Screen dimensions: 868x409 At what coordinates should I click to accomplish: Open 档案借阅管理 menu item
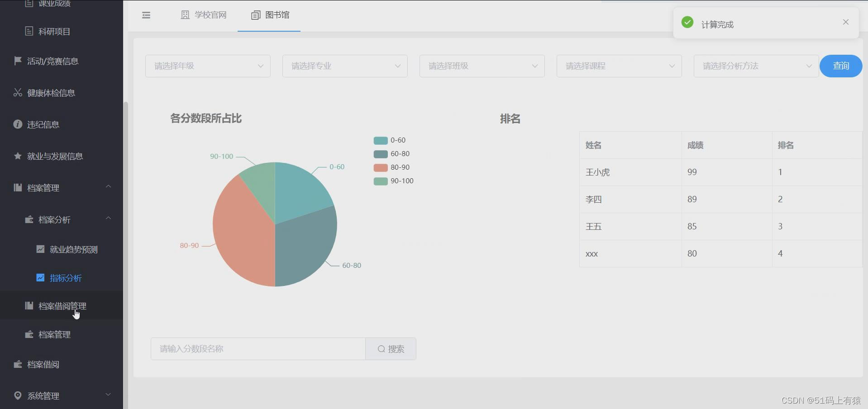point(62,306)
